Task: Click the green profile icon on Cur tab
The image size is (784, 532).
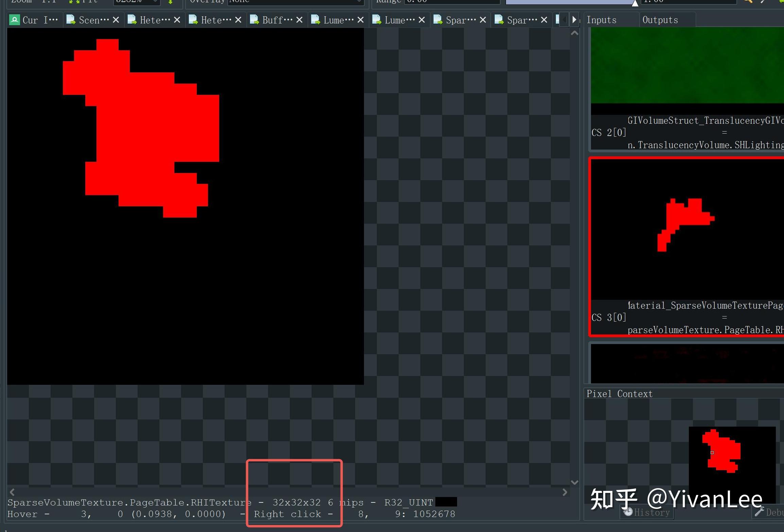Action: [14, 20]
